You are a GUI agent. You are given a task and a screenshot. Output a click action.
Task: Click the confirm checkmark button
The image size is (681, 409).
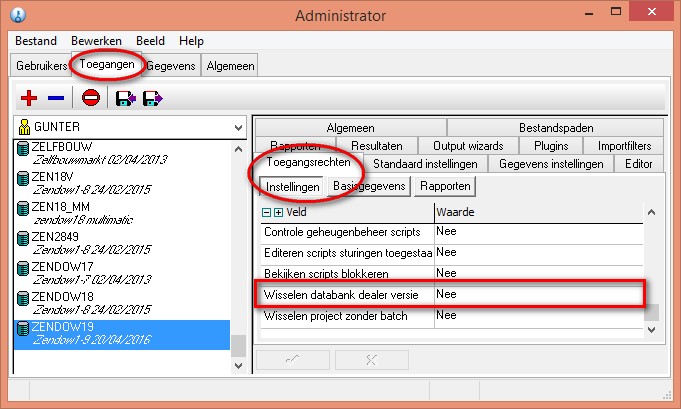293,360
